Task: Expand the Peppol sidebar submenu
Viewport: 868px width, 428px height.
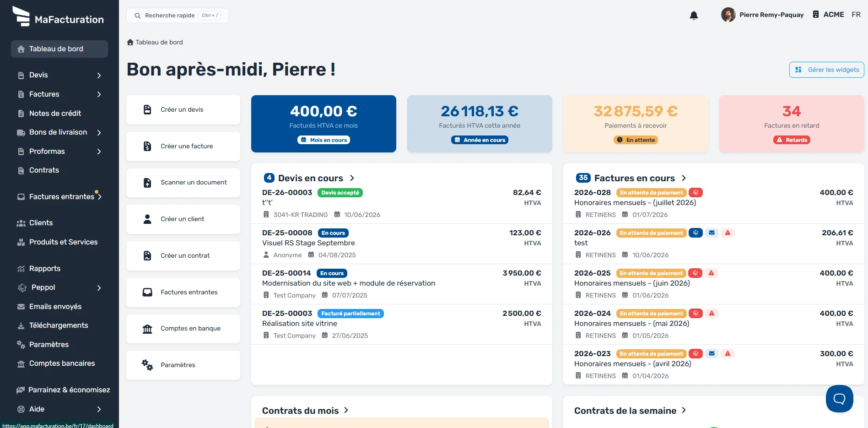Action: [99, 287]
